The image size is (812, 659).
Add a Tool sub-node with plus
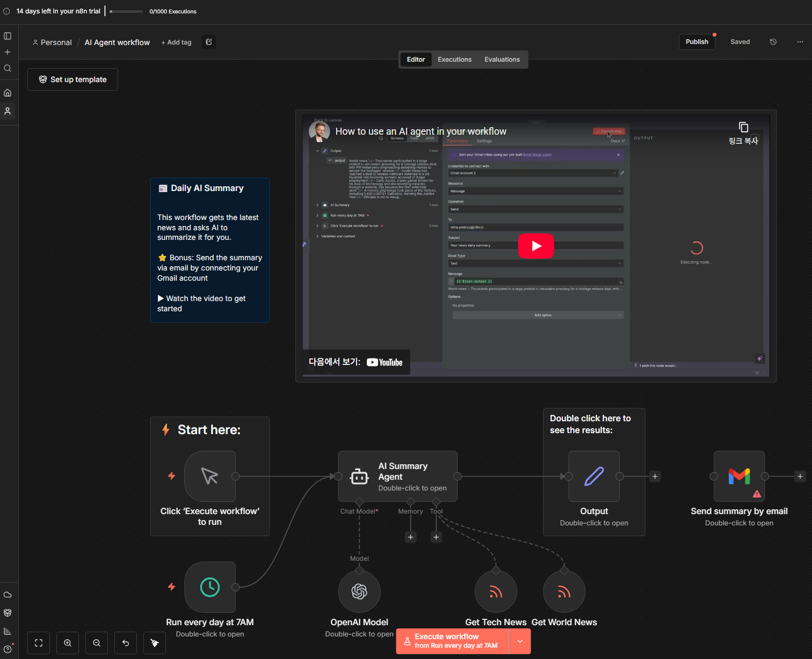pos(436,537)
